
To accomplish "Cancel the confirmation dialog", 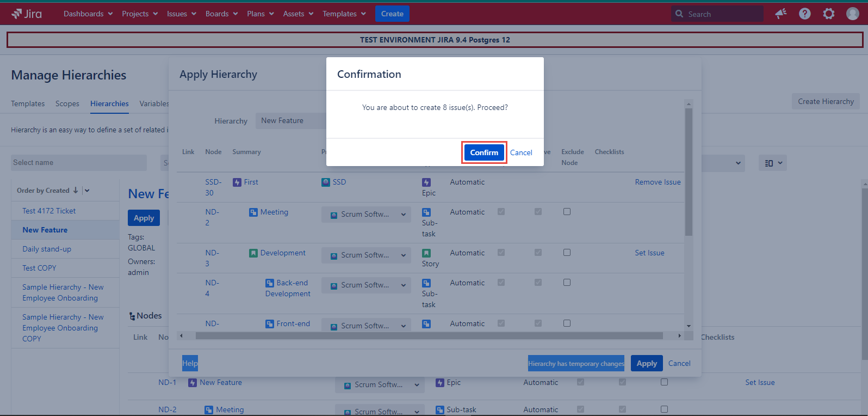I will (x=521, y=152).
